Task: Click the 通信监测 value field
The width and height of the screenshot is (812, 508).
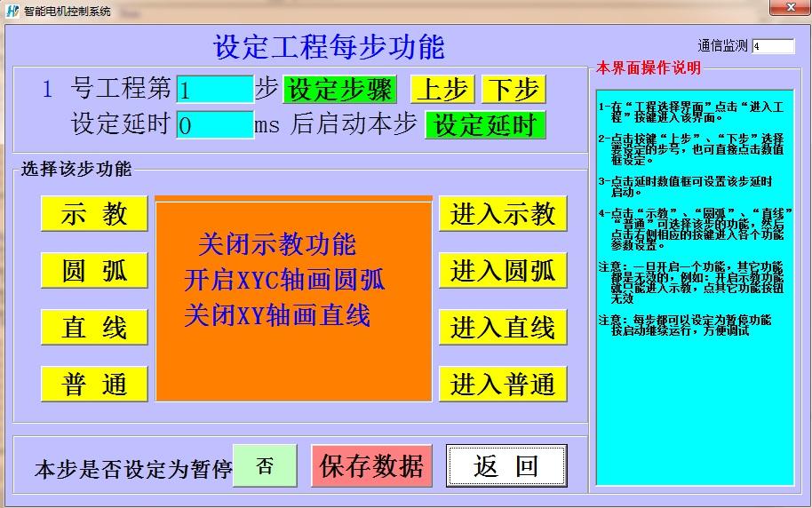Action: (773, 46)
